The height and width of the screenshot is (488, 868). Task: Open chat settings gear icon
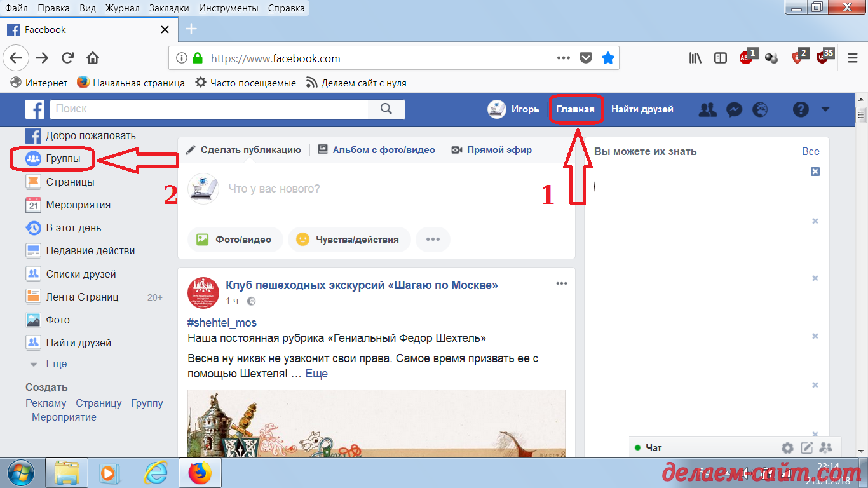point(787,447)
